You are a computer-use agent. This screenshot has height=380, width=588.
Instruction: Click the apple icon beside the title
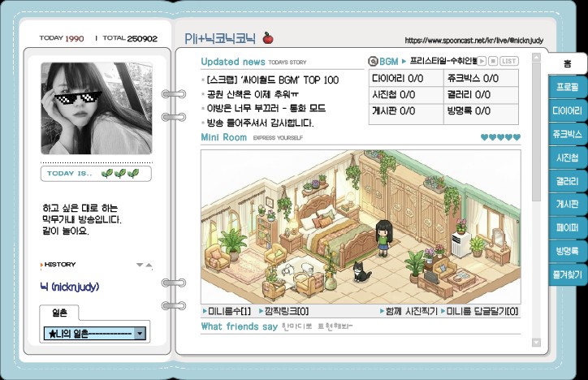coord(269,37)
